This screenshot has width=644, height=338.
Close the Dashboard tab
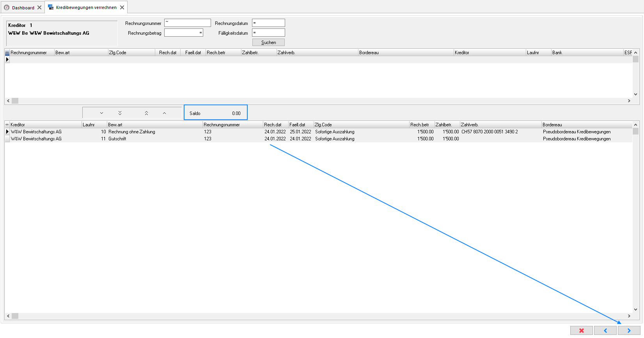pos(39,7)
